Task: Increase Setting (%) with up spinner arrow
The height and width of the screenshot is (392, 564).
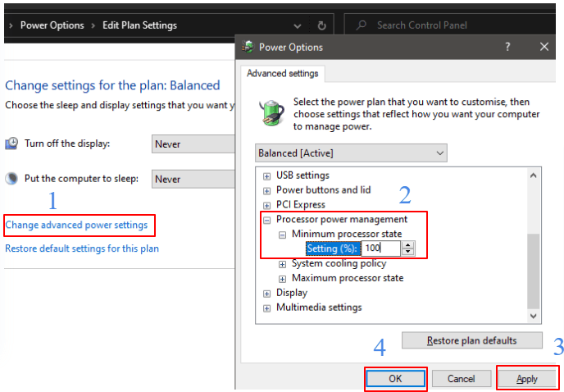Action: coord(408,245)
